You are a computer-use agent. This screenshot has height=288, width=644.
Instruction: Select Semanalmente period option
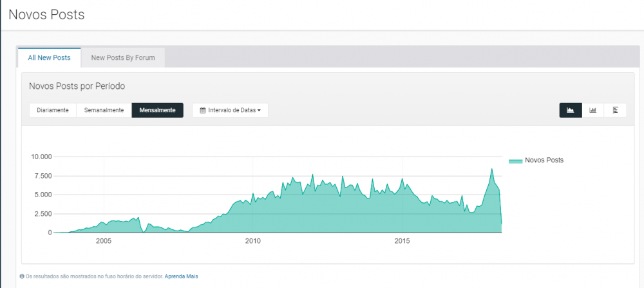(104, 110)
